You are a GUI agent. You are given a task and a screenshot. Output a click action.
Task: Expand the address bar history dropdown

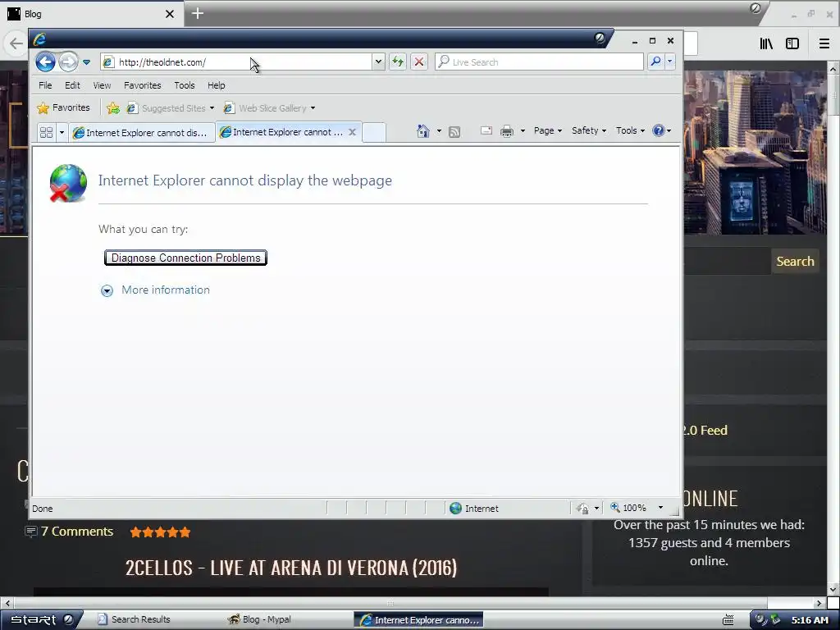(x=378, y=62)
